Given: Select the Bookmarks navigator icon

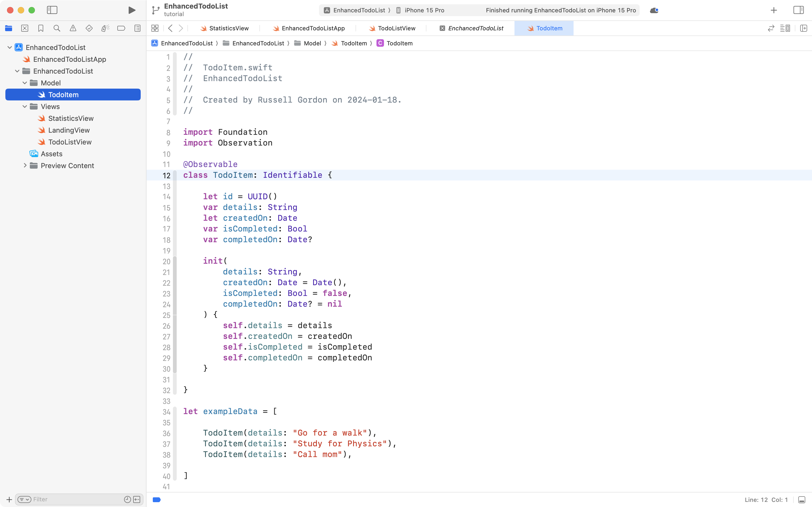Looking at the screenshot, I should 41,28.
